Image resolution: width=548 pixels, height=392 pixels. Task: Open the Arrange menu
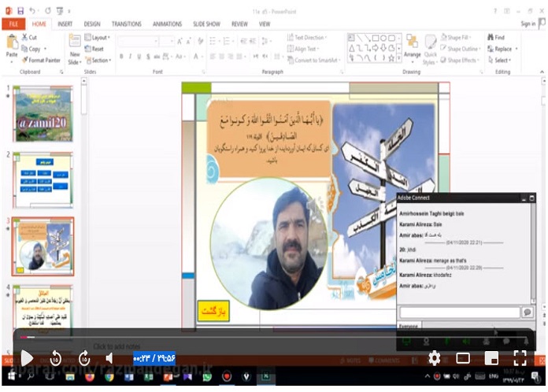point(413,46)
